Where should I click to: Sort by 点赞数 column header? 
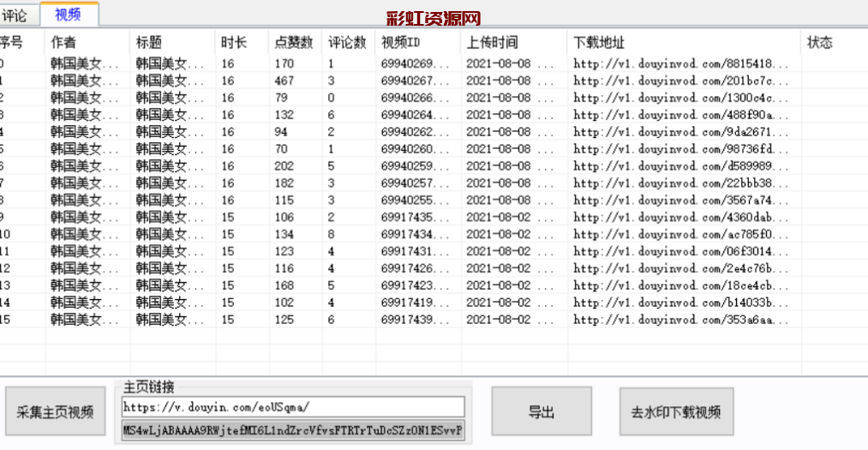tap(294, 42)
